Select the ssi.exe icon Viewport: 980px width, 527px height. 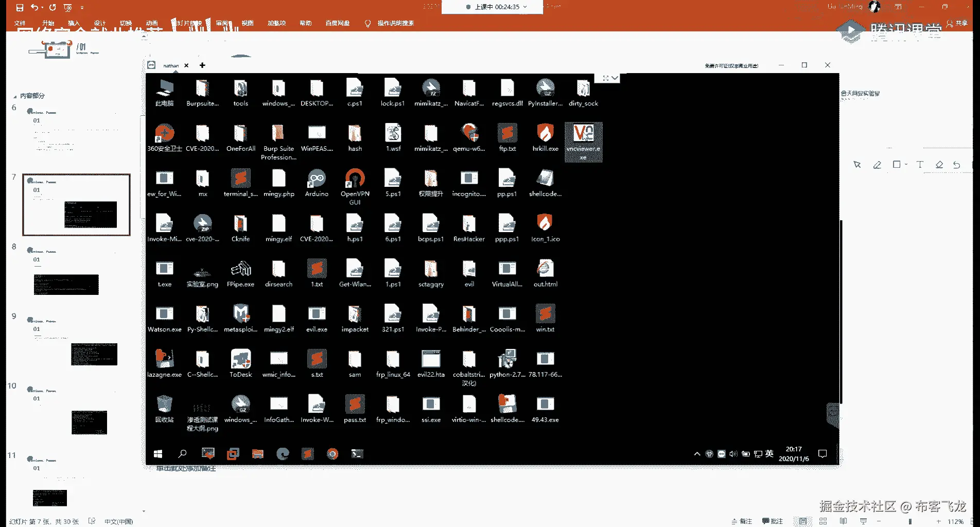431,410
